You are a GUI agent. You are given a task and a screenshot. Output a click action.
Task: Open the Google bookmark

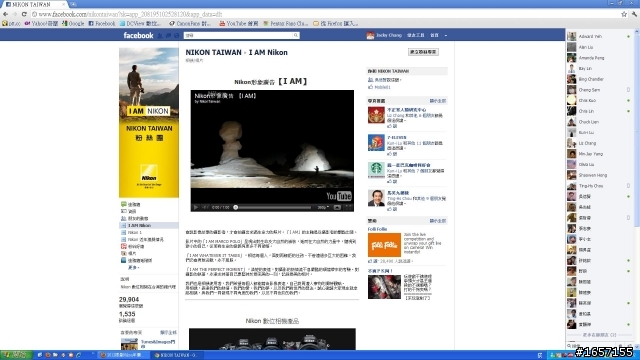(73, 24)
